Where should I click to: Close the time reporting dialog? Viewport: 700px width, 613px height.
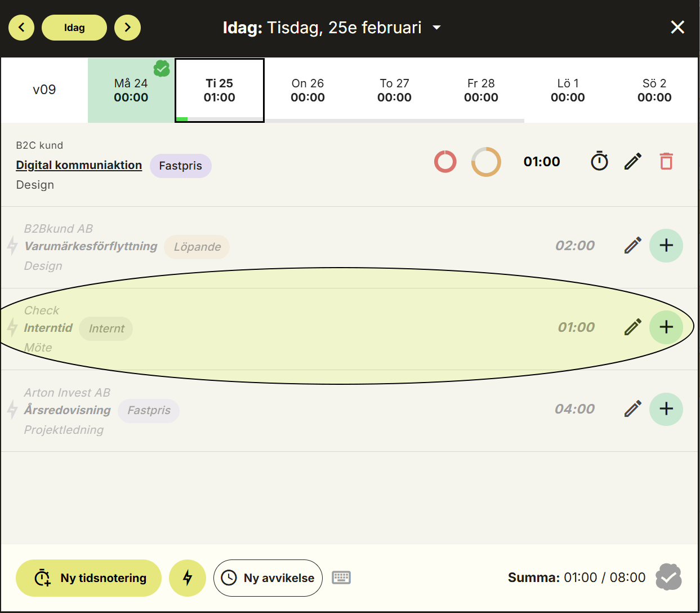677,27
